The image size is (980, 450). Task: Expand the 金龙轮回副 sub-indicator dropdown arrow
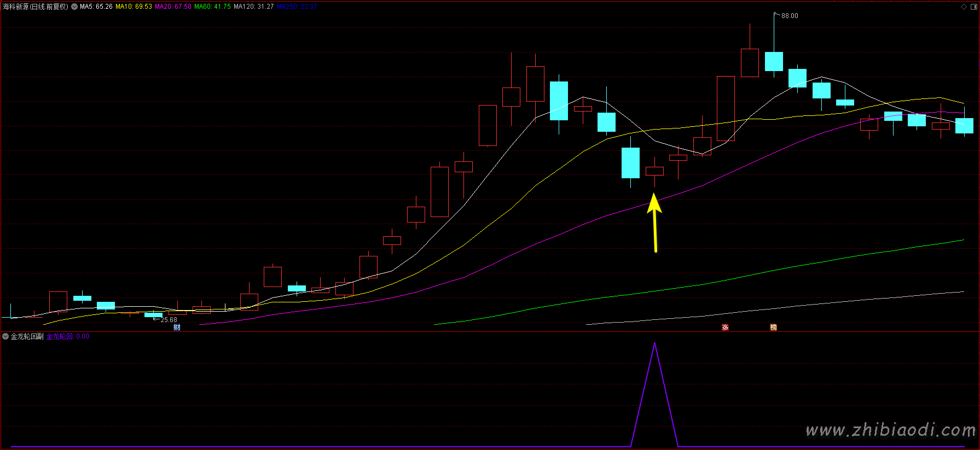point(5,336)
